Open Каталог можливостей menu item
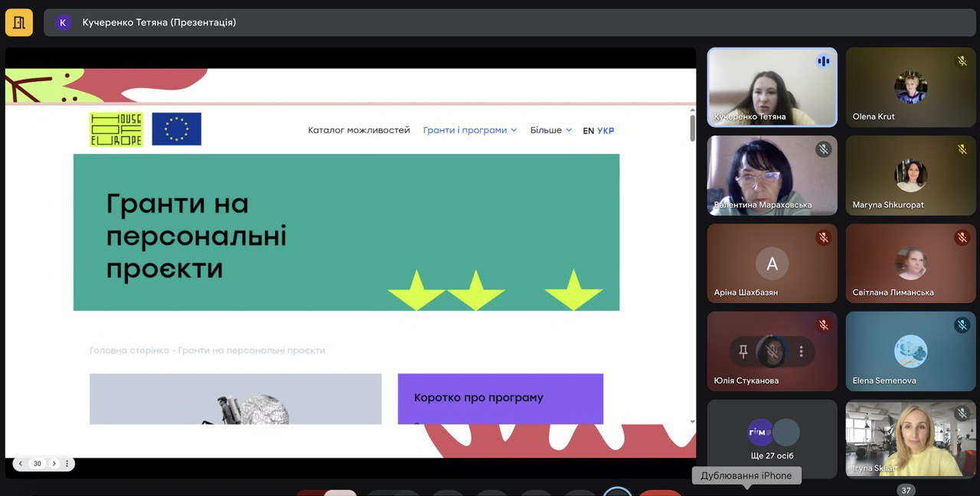This screenshot has width=980, height=496. pos(358,130)
